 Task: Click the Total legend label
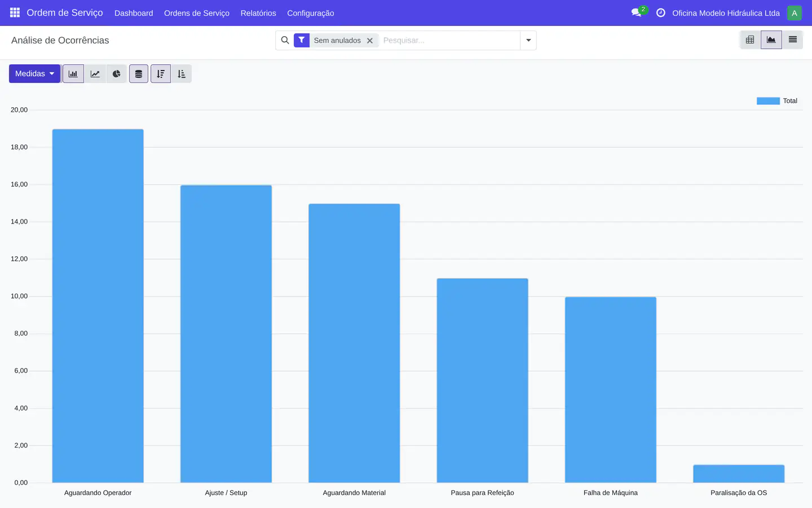click(790, 101)
